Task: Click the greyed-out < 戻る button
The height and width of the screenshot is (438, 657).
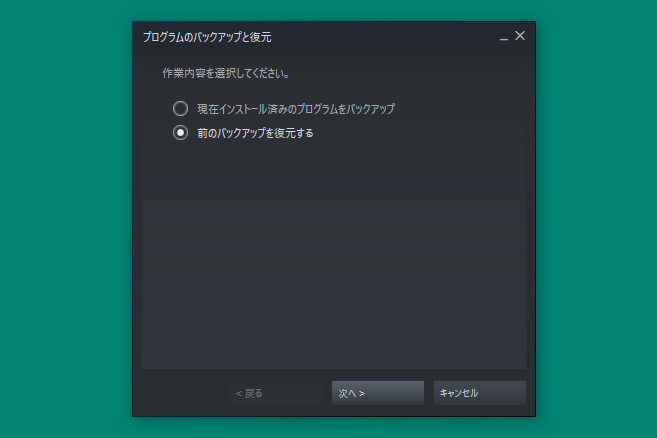Action: pos(276,393)
